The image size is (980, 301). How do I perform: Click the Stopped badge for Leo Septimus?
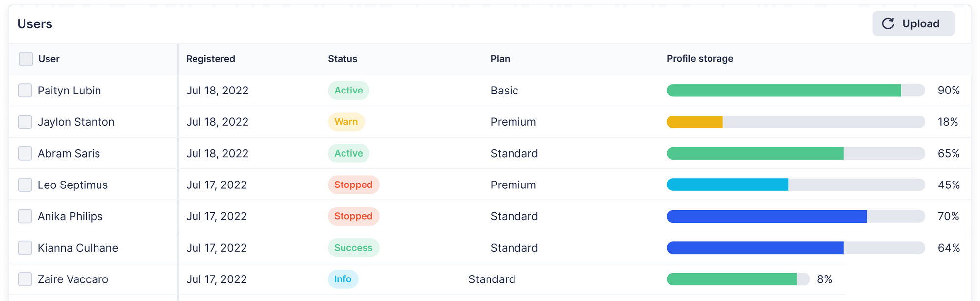pos(353,185)
